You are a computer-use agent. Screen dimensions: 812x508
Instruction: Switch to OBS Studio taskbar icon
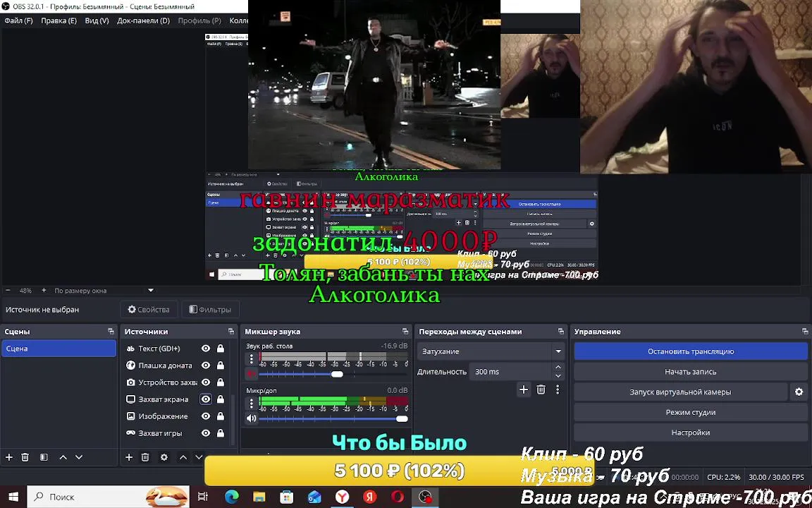[x=425, y=497]
